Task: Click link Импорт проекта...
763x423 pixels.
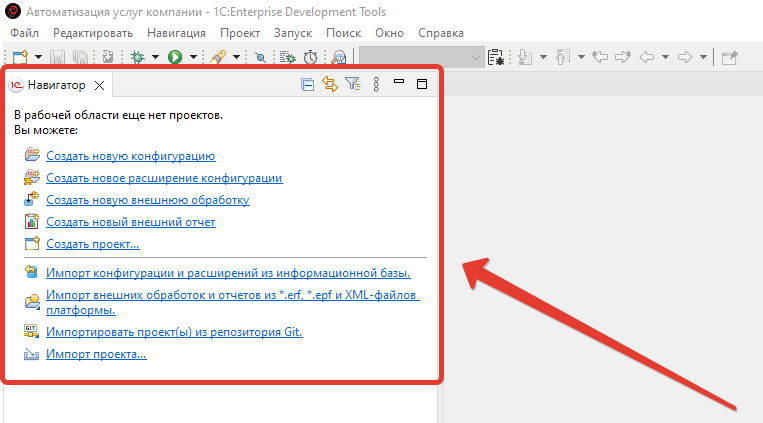Action: [x=96, y=354]
